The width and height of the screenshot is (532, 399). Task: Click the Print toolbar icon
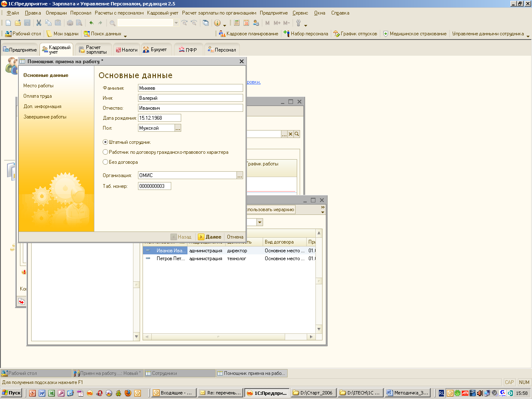(70, 23)
